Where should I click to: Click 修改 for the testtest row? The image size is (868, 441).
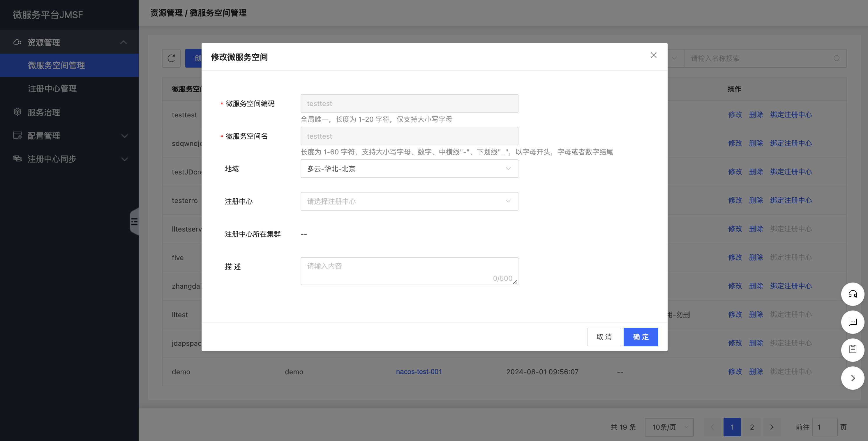(735, 114)
